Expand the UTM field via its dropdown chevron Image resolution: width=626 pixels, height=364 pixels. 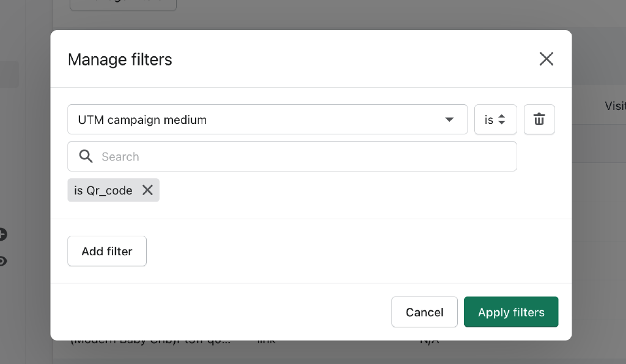coord(450,120)
